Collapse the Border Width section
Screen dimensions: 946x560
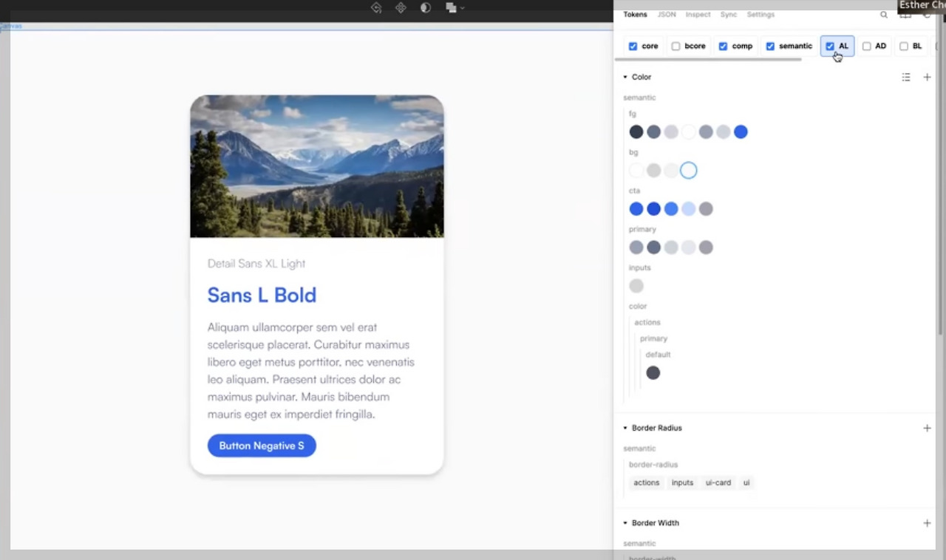(625, 522)
